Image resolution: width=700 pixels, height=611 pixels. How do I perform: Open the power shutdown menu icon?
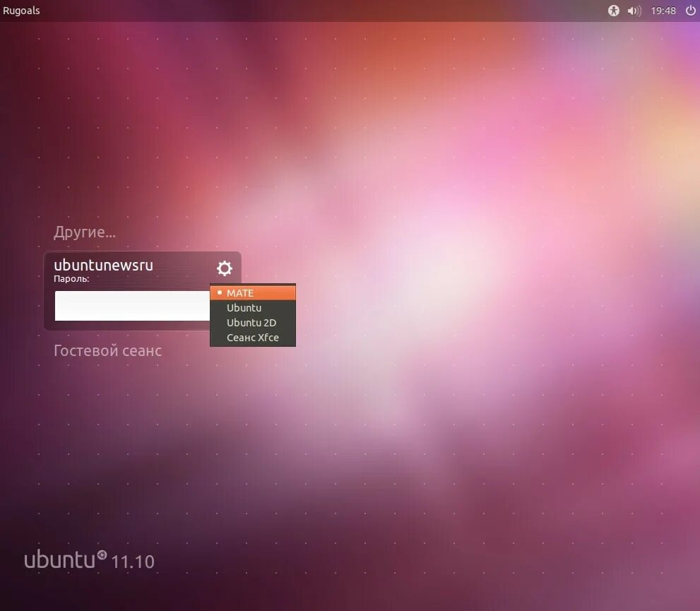[x=690, y=11]
